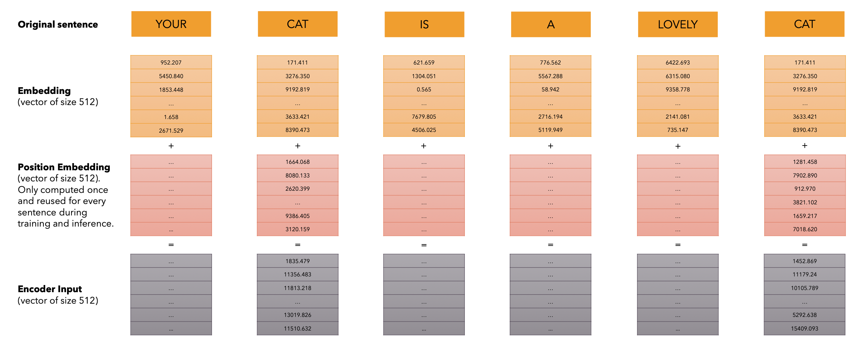Click the embedding cell showing 7679.805
The height and width of the screenshot is (361, 868).
[x=424, y=117]
